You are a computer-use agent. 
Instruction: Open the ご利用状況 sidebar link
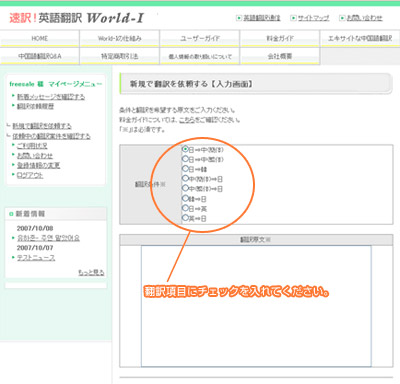pyautogui.click(x=32, y=146)
